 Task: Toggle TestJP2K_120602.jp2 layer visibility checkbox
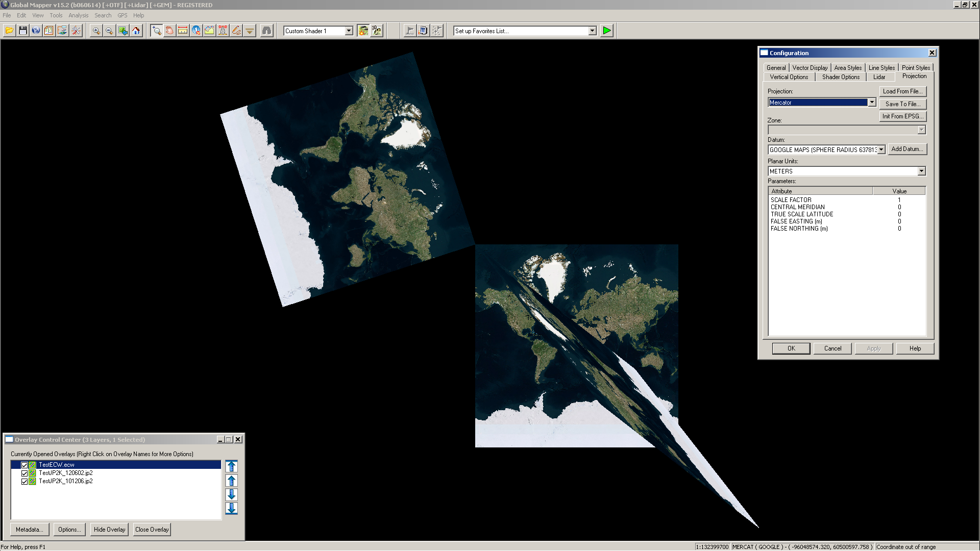(24, 473)
